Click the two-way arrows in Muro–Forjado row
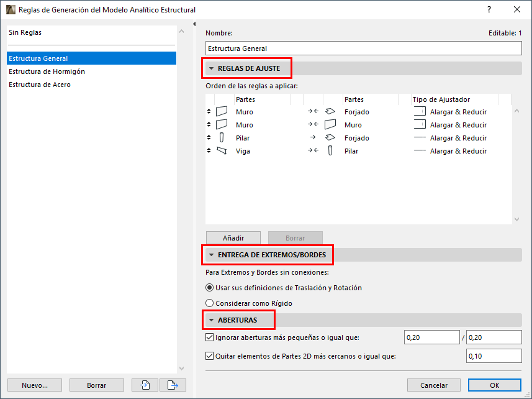This screenshot has width=532, height=399. click(313, 111)
